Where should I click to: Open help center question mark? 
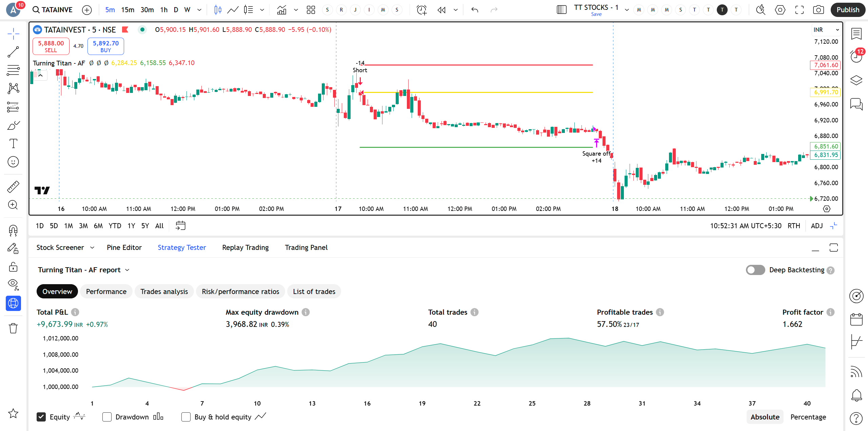[856, 418]
